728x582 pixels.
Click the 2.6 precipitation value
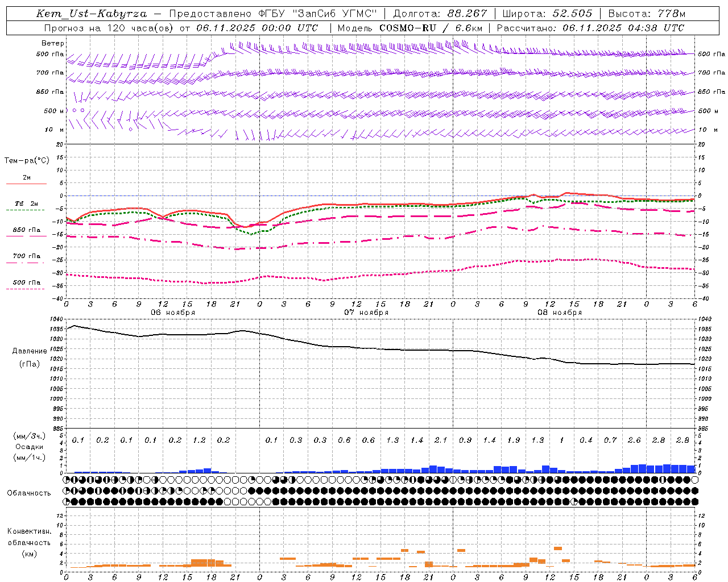634,440
